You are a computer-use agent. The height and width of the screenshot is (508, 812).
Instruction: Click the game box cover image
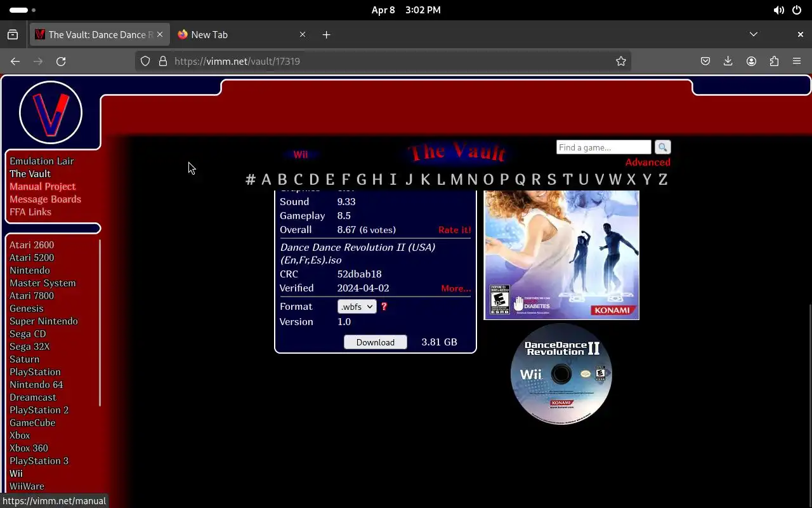coord(561,255)
